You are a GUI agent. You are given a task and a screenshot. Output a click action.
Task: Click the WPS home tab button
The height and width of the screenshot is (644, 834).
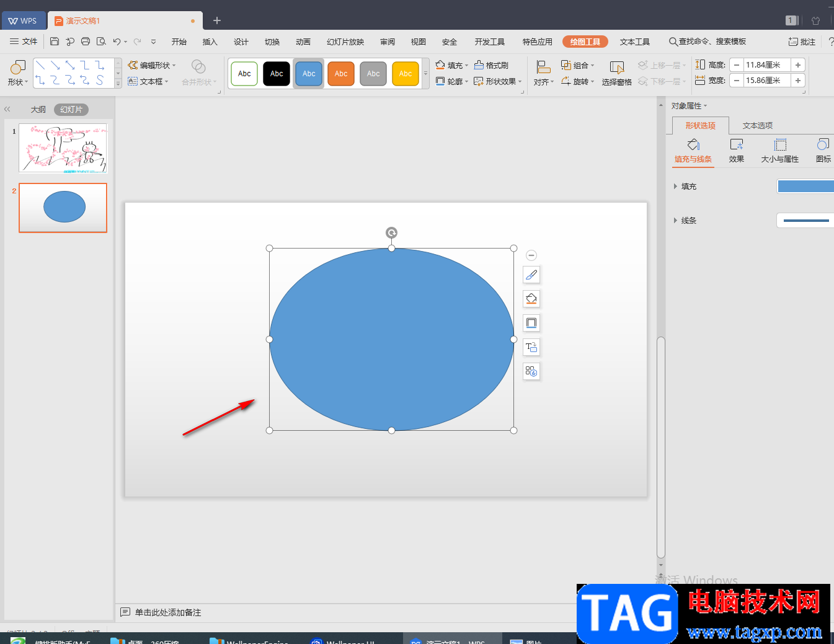coord(23,20)
